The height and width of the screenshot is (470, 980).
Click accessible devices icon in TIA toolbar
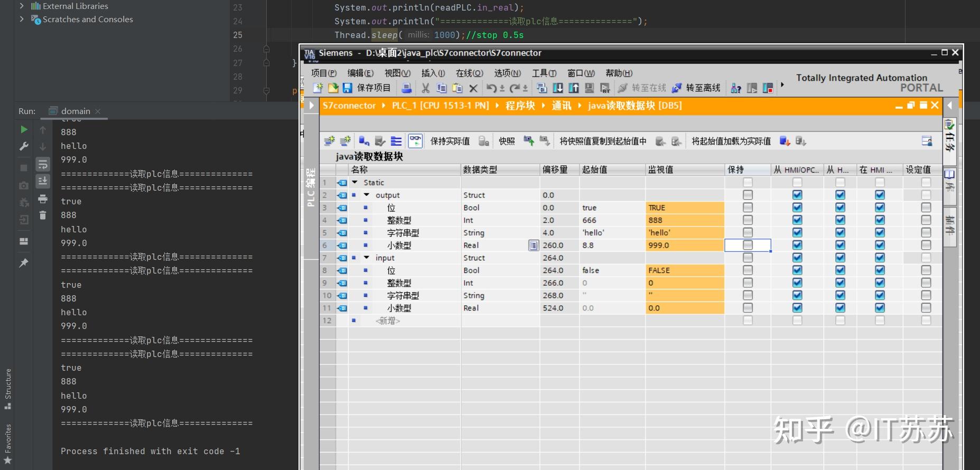[x=735, y=88]
